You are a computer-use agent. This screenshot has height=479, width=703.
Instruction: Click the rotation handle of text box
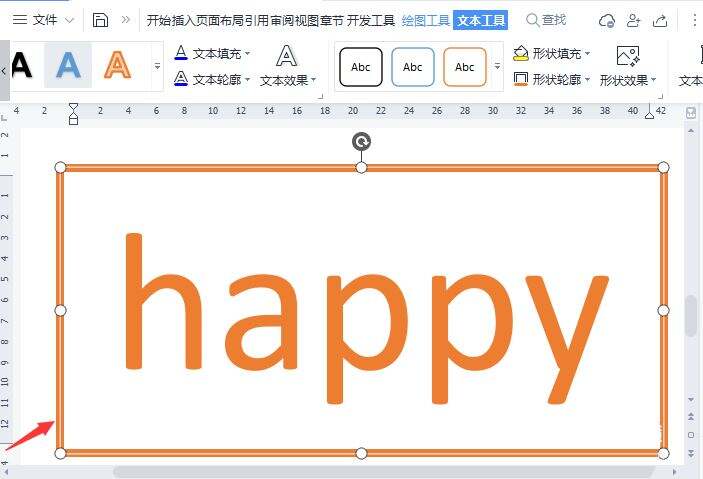pos(361,142)
